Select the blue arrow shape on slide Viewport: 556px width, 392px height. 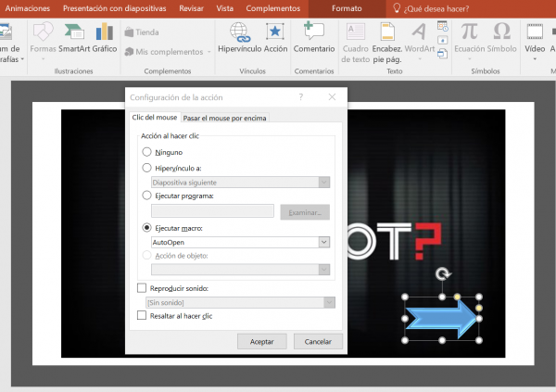(442, 318)
